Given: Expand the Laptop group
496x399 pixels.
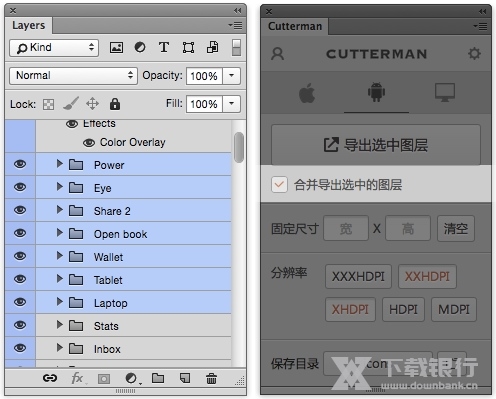Looking at the screenshot, I should [60, 302].
